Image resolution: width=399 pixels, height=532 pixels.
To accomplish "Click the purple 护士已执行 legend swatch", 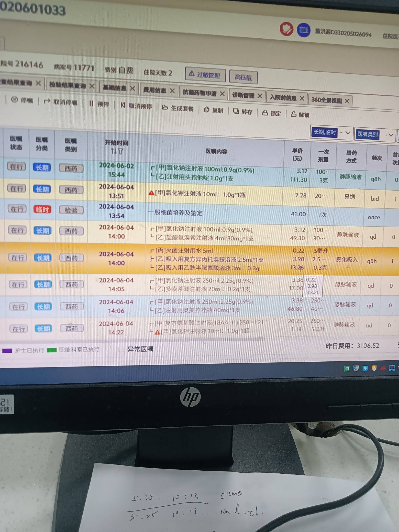I will 7,350.
